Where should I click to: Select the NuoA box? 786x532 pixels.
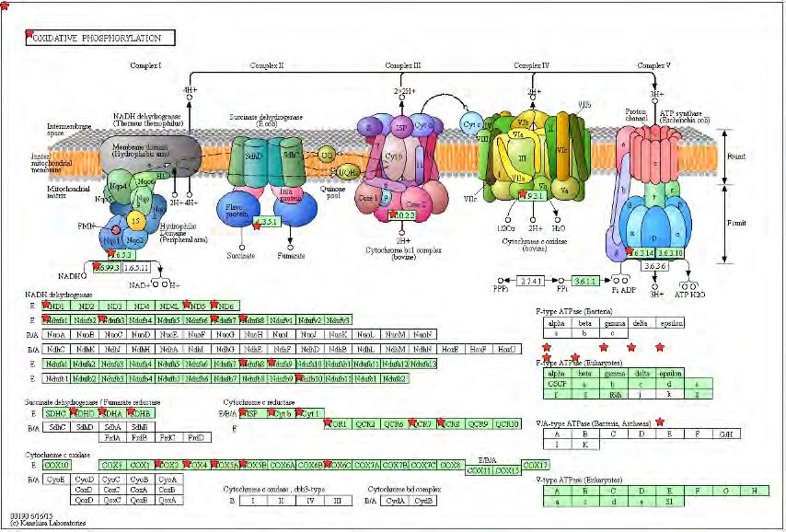pos(57,334)
